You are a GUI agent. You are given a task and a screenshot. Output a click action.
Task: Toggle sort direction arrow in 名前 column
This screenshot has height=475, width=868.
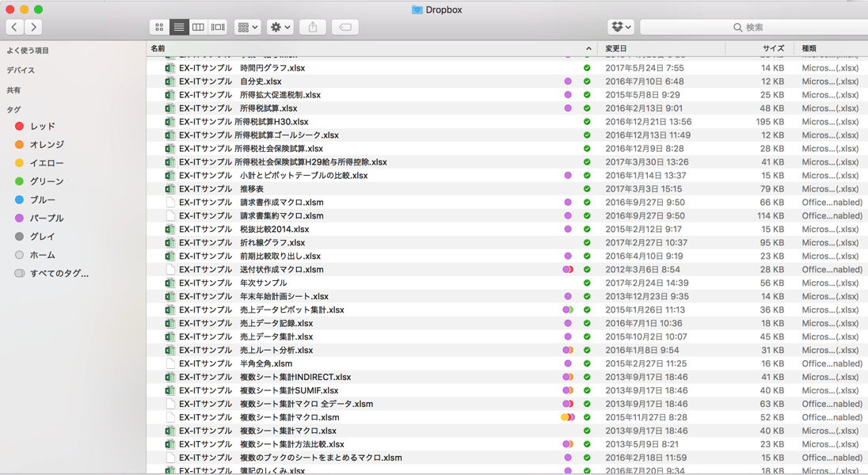click(x=588, y=49)
